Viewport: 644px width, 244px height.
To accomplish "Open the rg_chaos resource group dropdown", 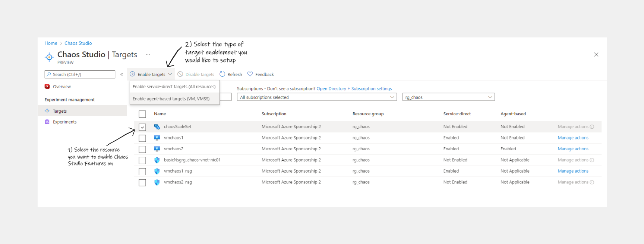I will click(448, 97).
